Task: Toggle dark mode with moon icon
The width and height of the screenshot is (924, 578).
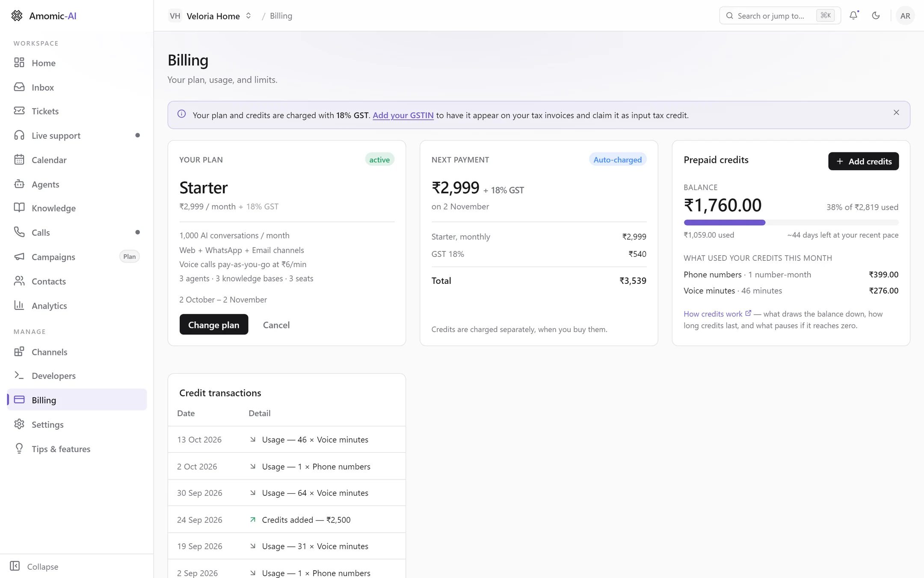Action: [876, 15]
